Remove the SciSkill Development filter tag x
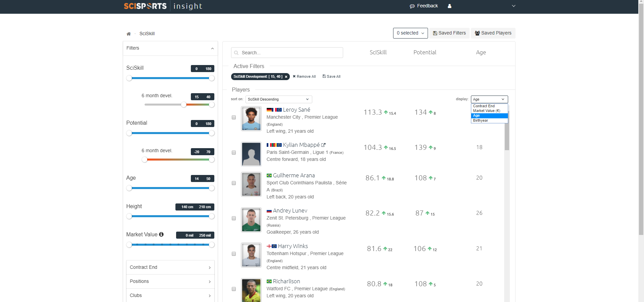The height and width of the screenshot is (302, 644). tap(286, 77)
